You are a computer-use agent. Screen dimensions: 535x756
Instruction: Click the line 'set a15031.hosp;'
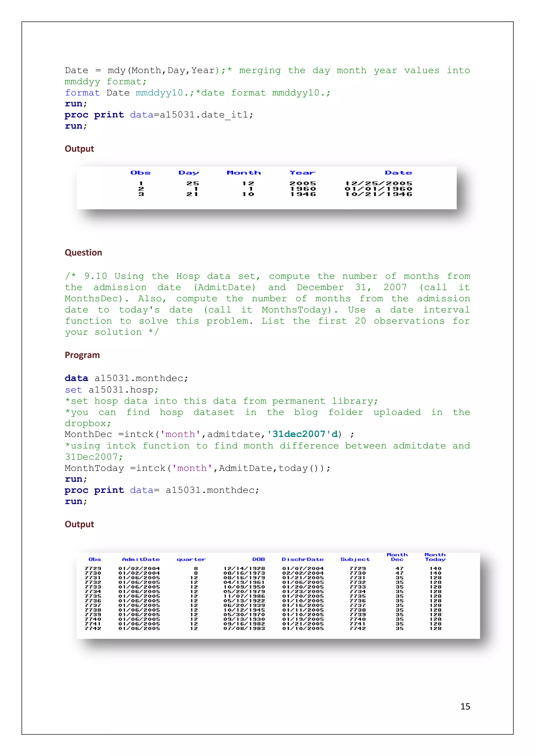tap(112, 390)
